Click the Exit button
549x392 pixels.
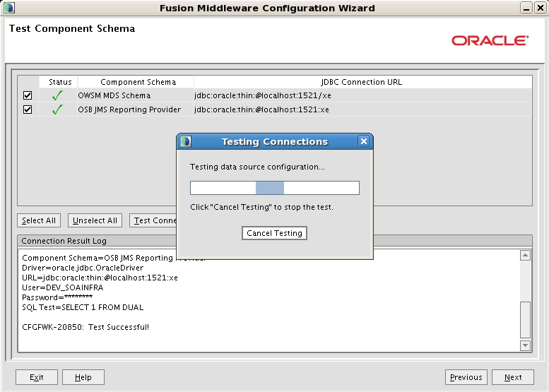coord(37,377)
